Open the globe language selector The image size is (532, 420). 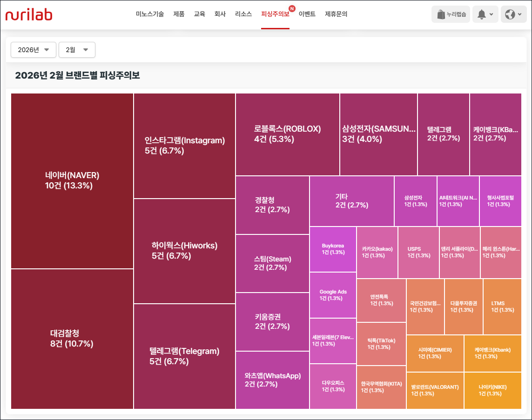[513, 14]
